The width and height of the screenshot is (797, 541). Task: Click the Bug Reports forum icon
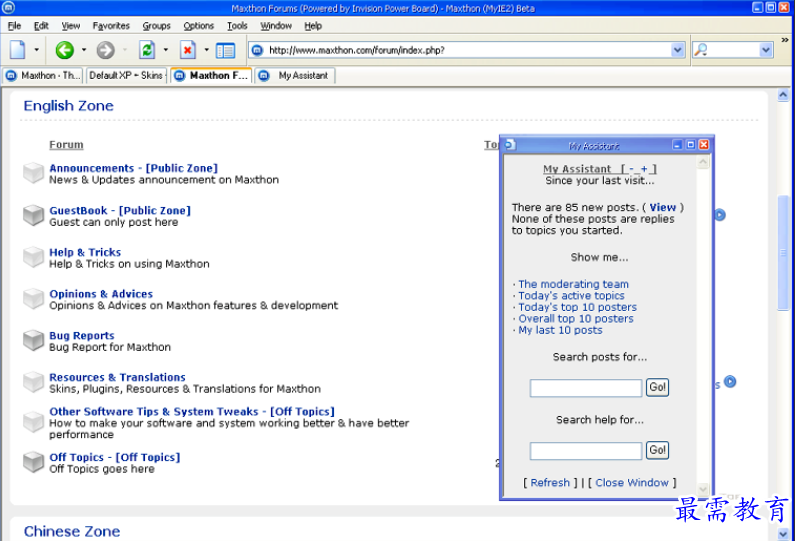tap(33, 340)
